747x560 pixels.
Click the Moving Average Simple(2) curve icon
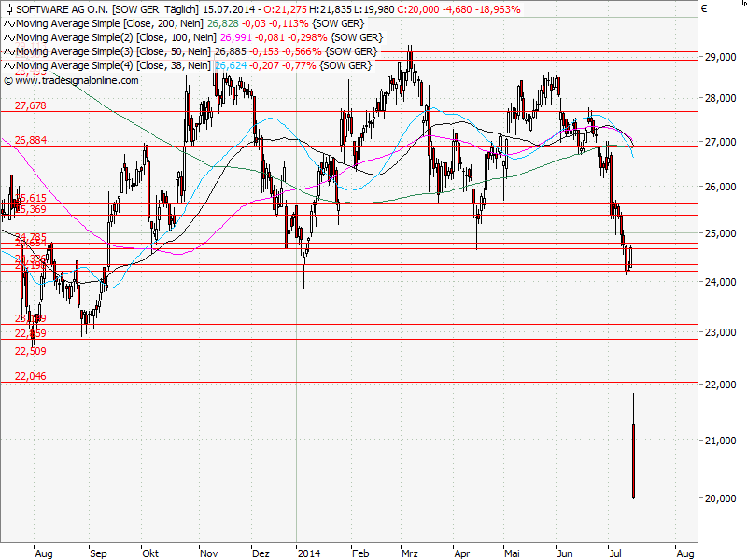(x=9, y=37)
